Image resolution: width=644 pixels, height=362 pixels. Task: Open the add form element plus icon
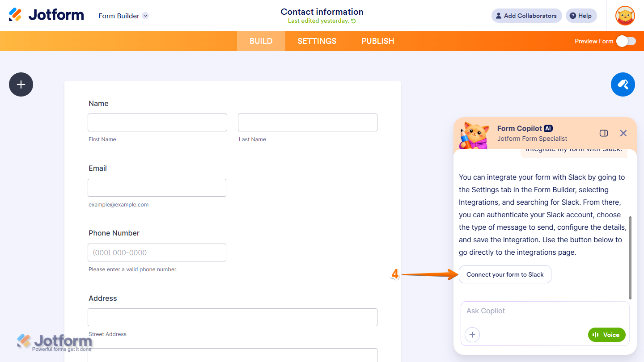[x=21, y=84]
